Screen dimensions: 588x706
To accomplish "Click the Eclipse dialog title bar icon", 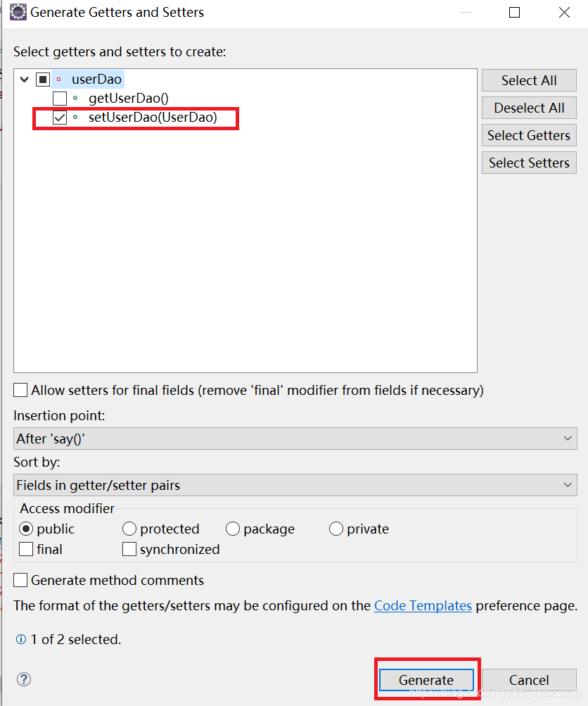I will (18, 12).
